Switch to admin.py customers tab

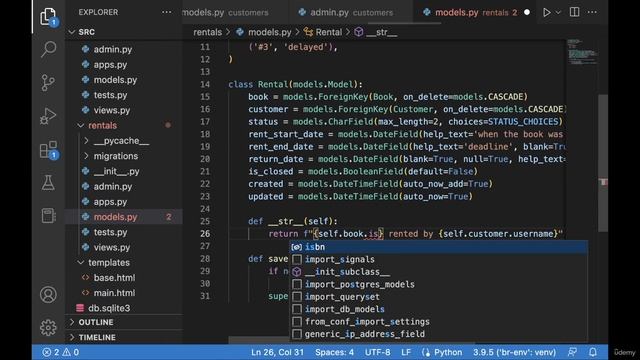pos(351,13)
